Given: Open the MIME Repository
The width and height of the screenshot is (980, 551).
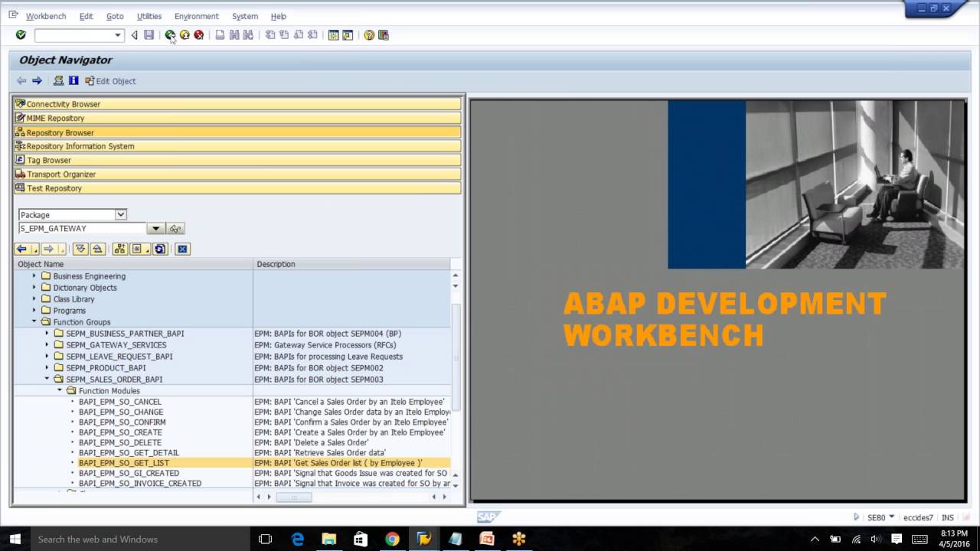Looking at the screenshot, I should [237, 118].
